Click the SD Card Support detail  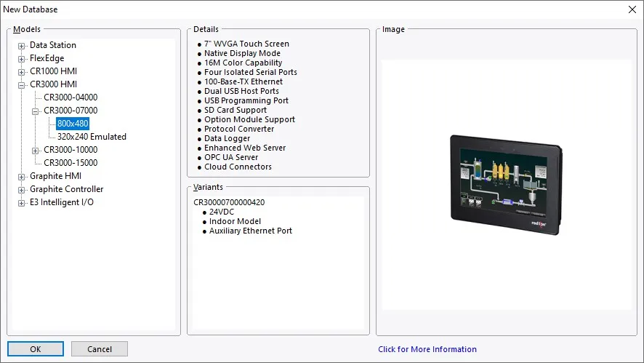point(236,110)
